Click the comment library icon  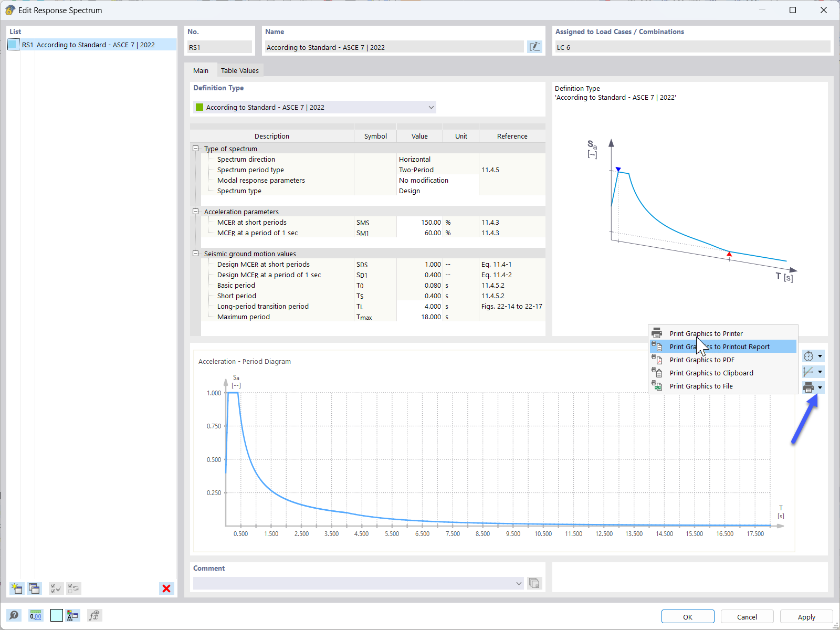coord(534,583)
